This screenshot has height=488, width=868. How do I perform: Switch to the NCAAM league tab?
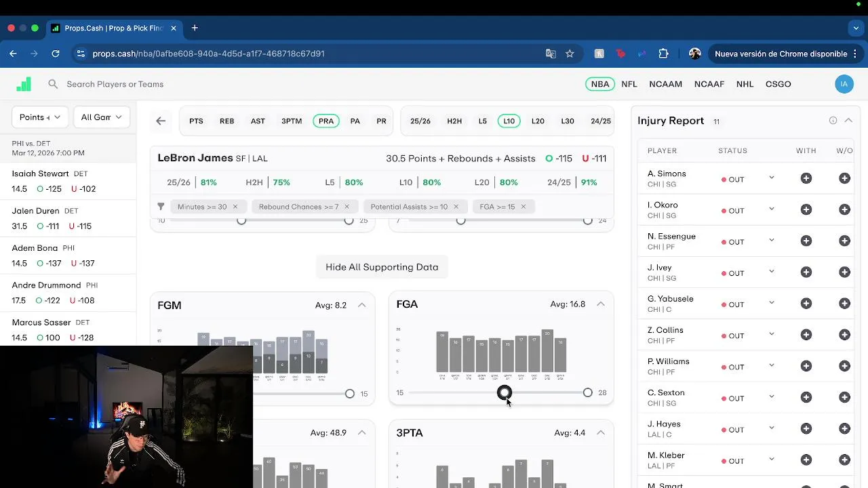pos(665,84)
